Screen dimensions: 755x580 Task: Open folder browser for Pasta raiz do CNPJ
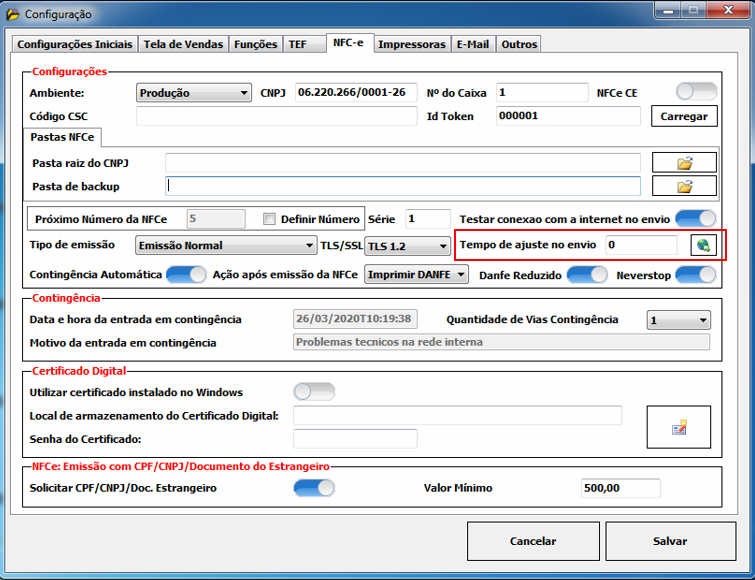pyautogui.click(x=684, y=163)
